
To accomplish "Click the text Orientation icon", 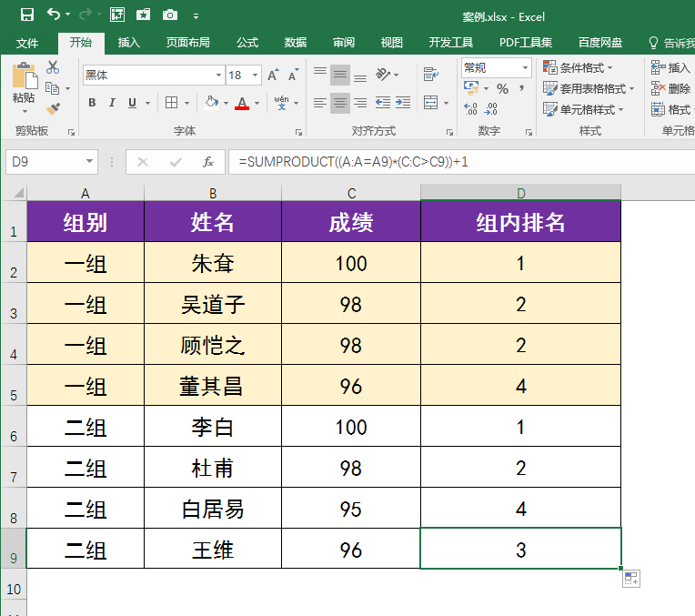I will (x=383, y=74).
